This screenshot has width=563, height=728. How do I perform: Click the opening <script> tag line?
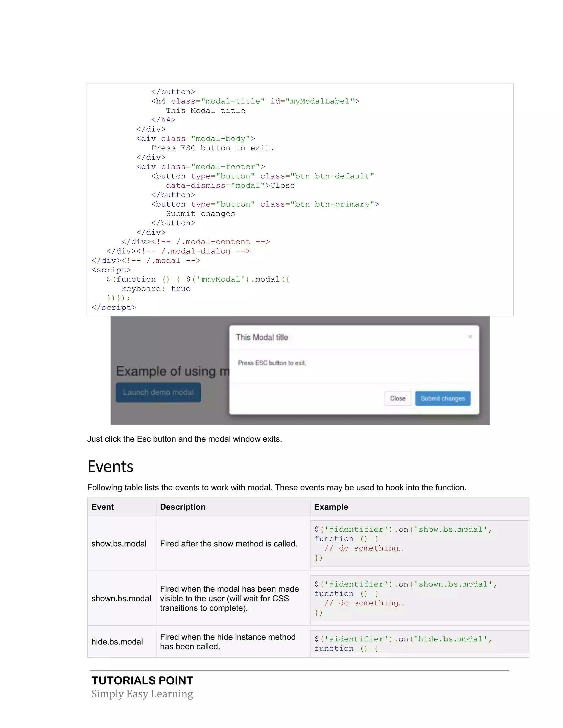tap(111, 270)
